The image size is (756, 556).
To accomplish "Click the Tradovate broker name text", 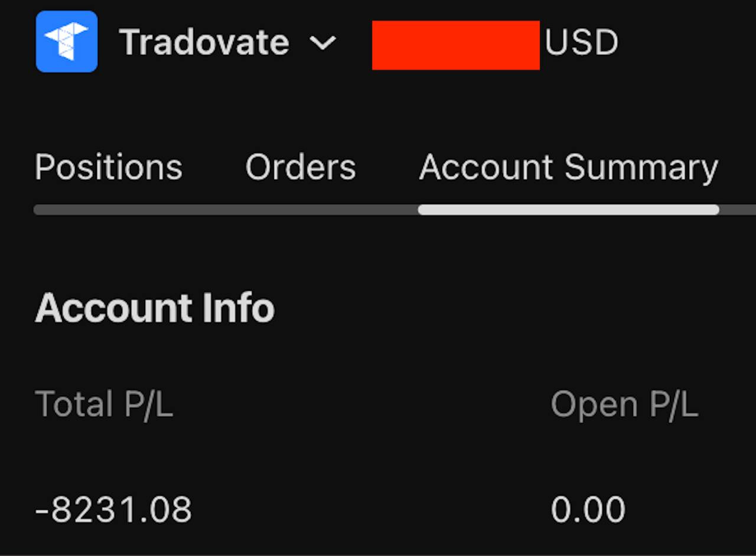I will click(204, 43).
